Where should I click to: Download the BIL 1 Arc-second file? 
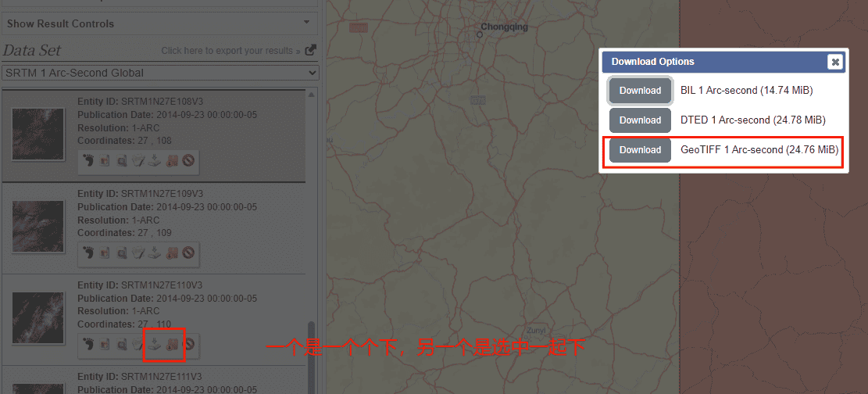click(640, 91)
